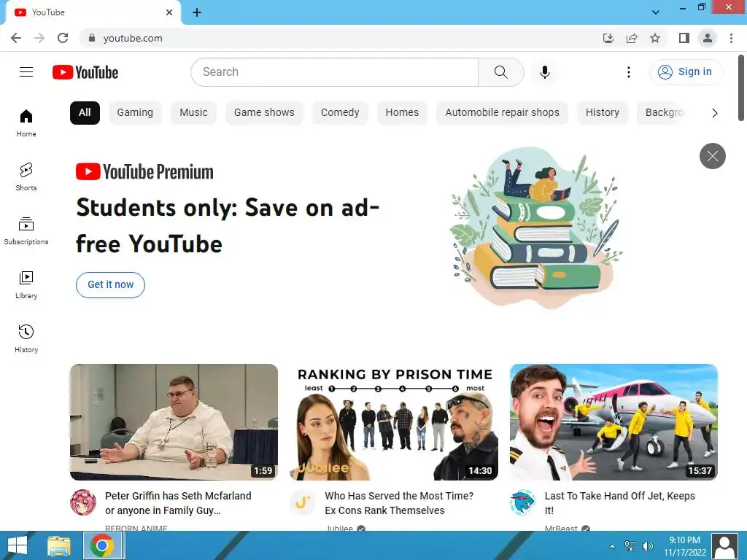Open the tab search dropdown chevron
The height and width of the screenshot is (560, 747).
(x=656, y=12)
